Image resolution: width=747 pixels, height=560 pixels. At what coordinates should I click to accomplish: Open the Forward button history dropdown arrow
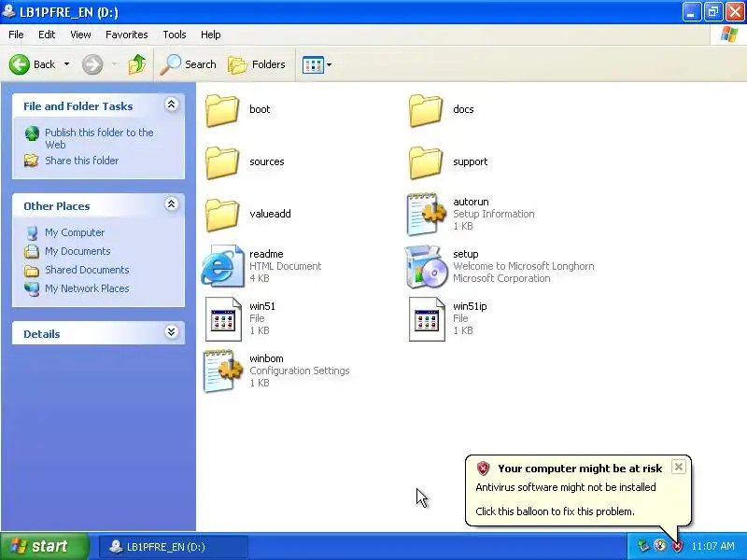114,64
